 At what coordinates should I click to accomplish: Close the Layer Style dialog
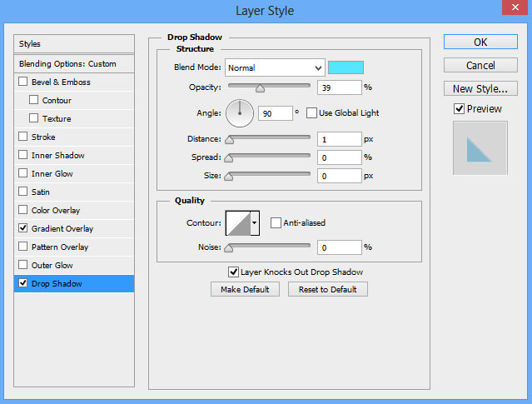(x=515, y=11)
